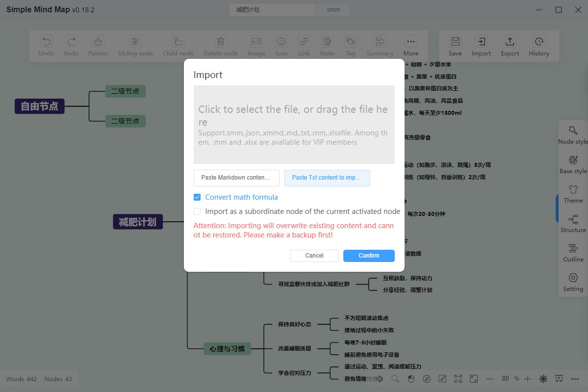Increase zoom with plus button
This screenshot has width=588, height=392.
click(x=527, y=379)
